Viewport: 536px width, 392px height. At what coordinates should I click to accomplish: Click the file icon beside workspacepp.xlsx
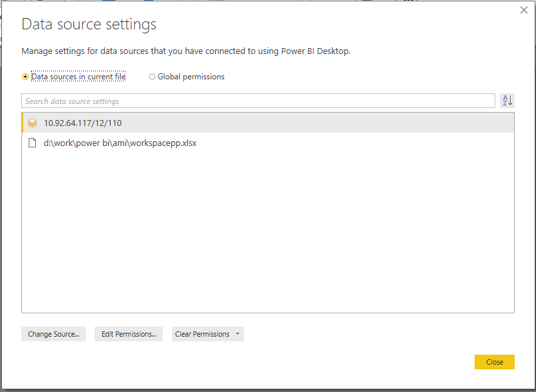[32, 143]
